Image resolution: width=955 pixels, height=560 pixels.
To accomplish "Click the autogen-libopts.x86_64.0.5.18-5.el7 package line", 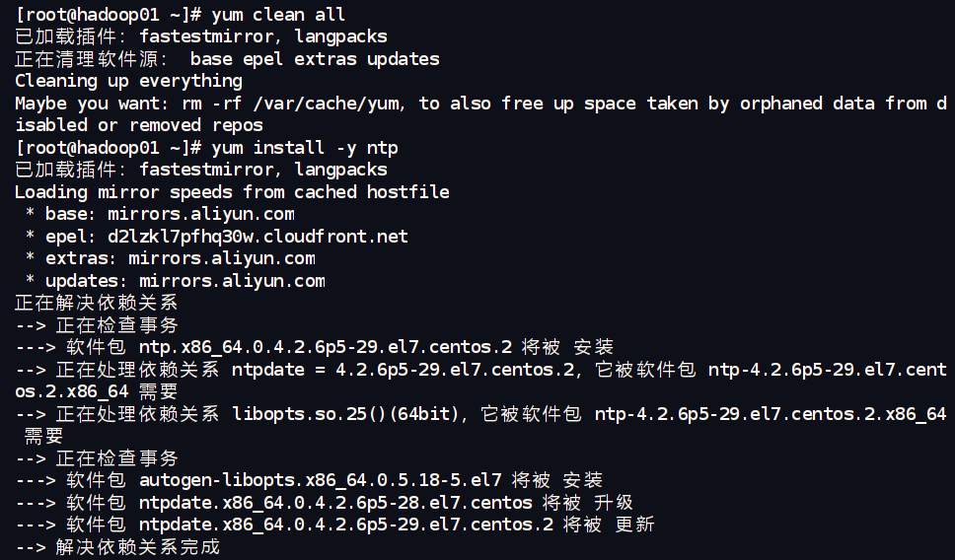I will pyautogui.click(x=309, y=480).
